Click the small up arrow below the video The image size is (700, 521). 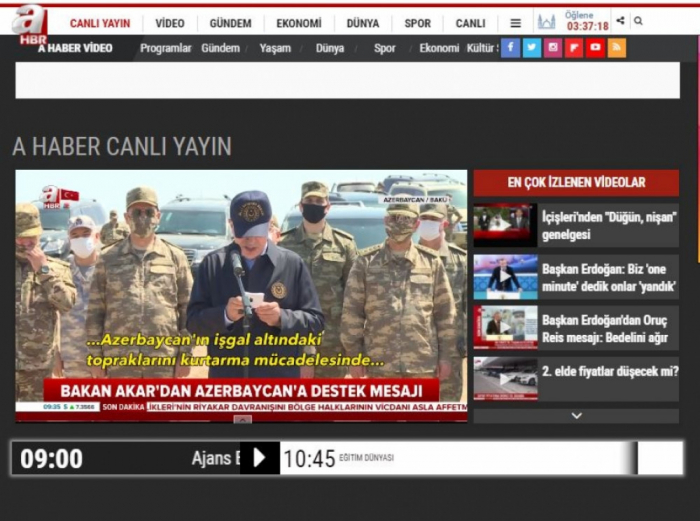[x=242, y=419]
